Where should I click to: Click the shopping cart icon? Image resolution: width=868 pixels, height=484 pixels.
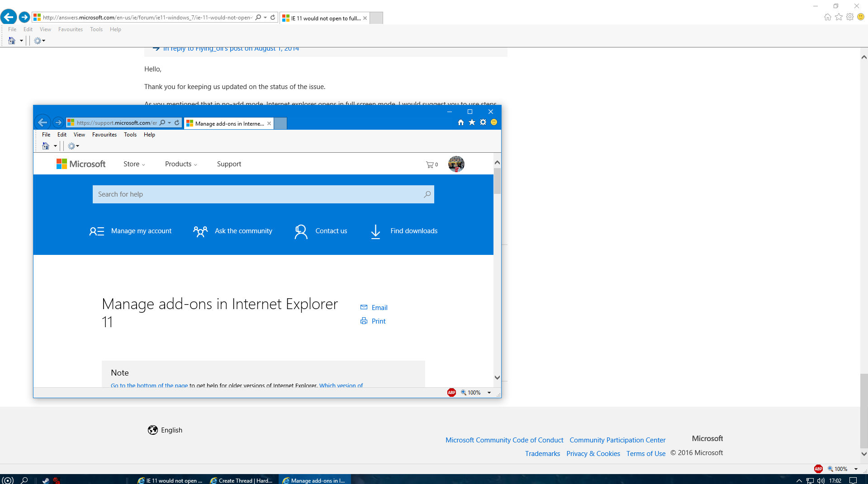[x=430, y=164]
